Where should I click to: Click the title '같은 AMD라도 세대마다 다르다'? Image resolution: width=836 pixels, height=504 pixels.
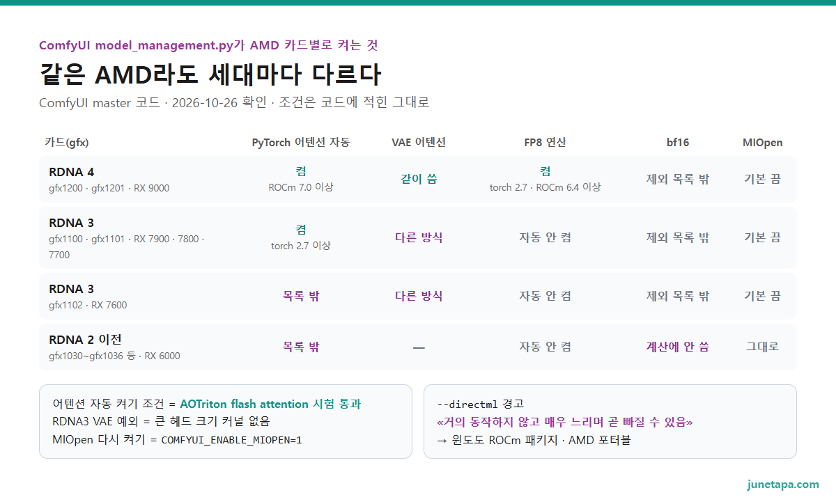pos(210,74)
